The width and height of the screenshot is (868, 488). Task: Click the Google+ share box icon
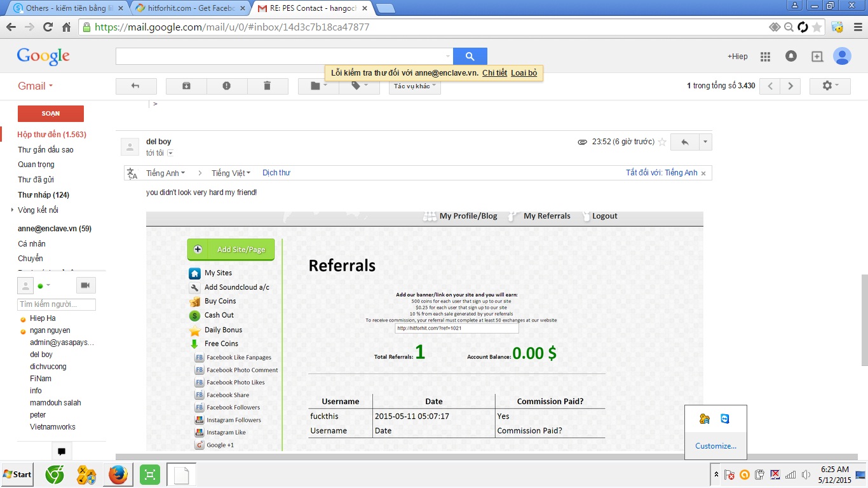point(817,57)
